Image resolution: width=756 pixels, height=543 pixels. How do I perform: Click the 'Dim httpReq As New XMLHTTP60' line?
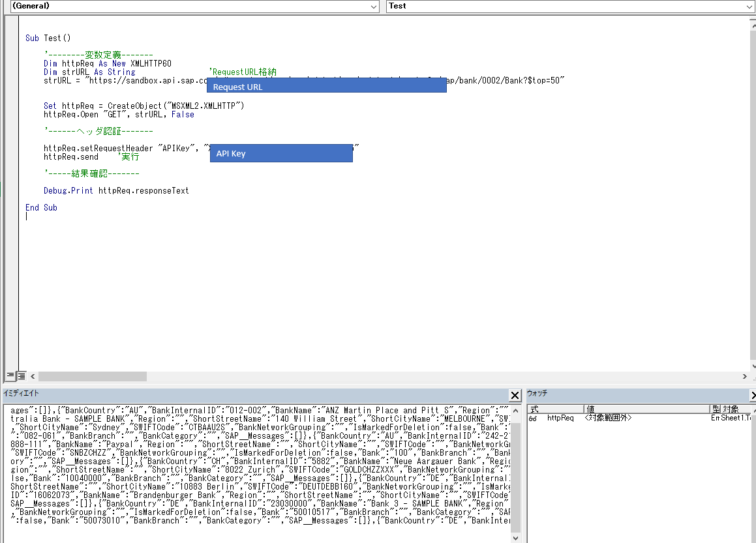(x=108, y=64)
